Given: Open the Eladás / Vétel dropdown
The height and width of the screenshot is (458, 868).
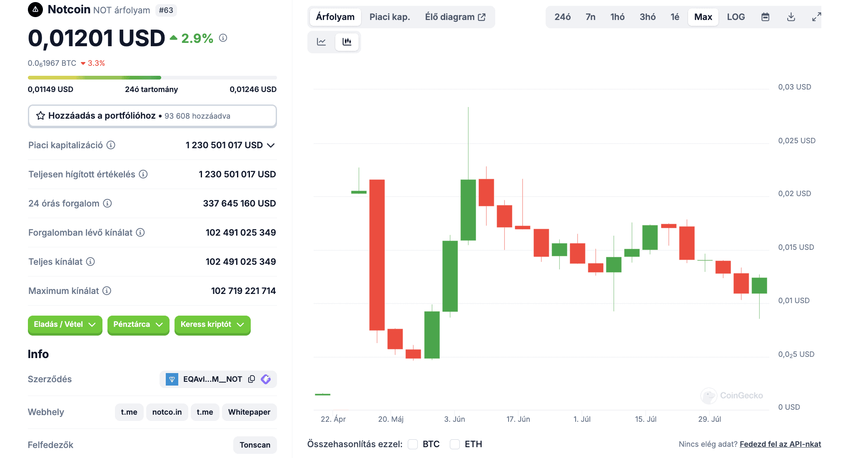Looking at the screenshot, I should [x=65, y=324].
